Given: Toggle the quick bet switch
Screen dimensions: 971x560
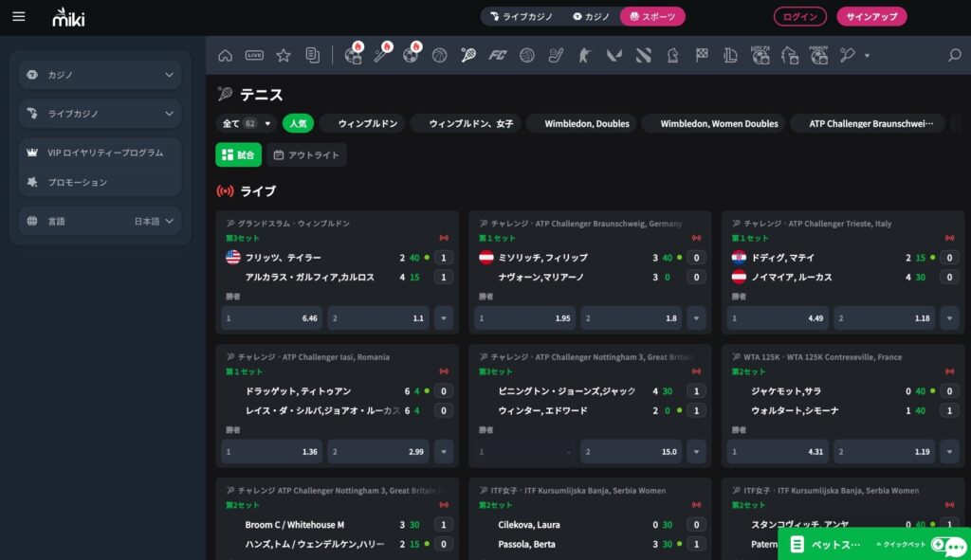Looking at the screenshot, I should pyautogui.click(x=938, y=545).
